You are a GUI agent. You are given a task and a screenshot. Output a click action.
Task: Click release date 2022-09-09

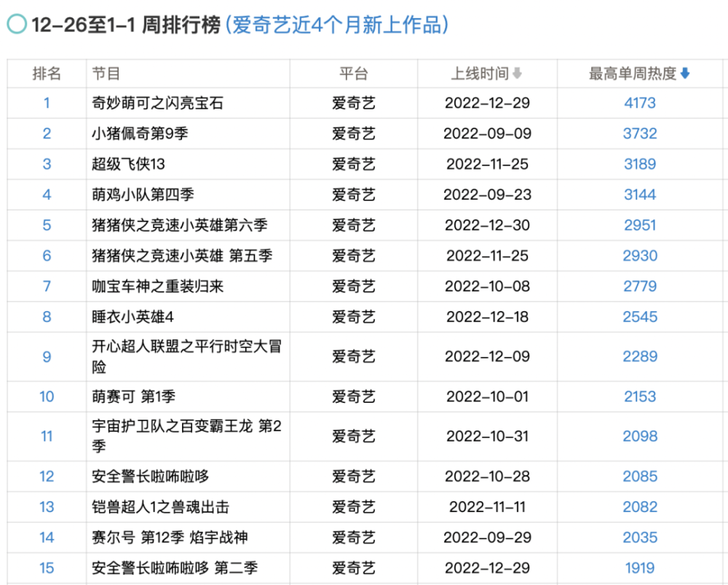487,133
